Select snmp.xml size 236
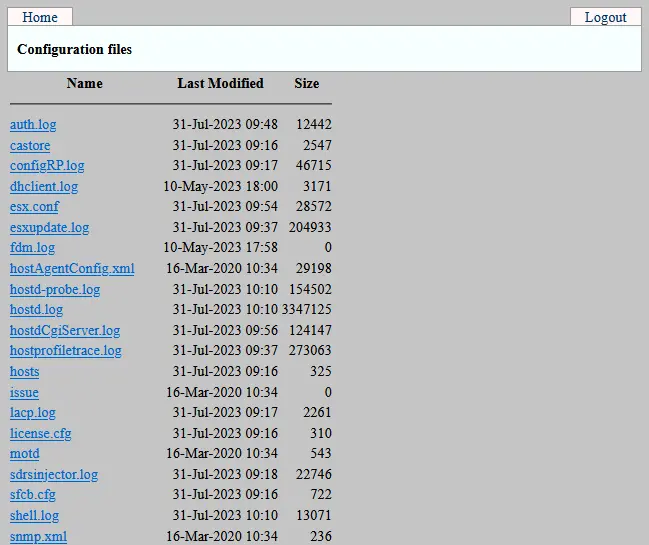 321,536
